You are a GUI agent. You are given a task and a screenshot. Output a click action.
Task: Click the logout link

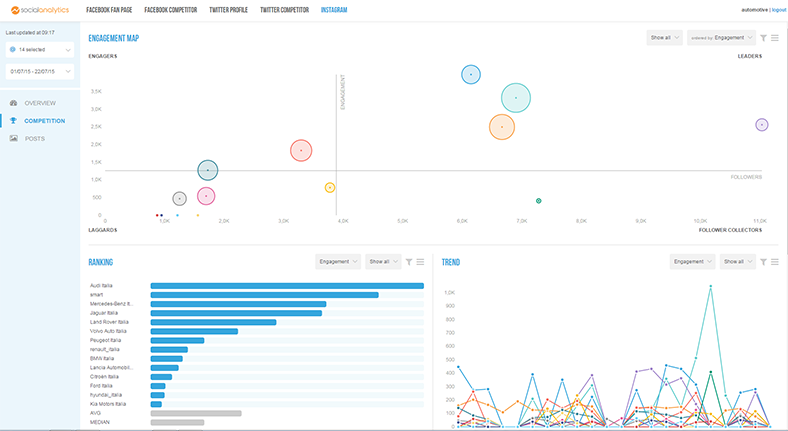point(778,9)
